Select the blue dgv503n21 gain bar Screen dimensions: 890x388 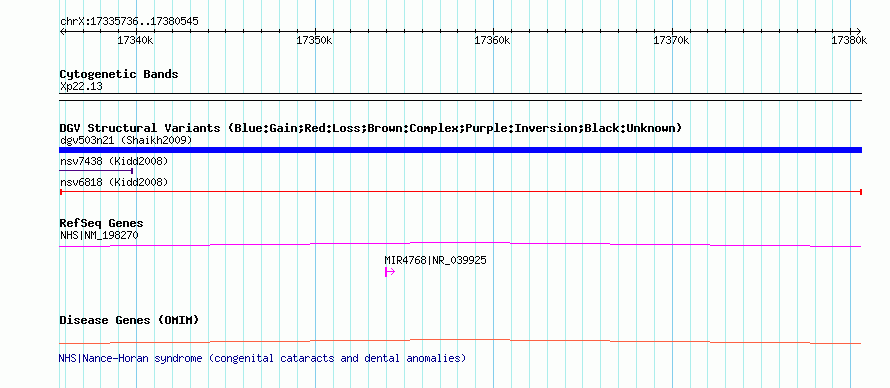tap(460, 150)
